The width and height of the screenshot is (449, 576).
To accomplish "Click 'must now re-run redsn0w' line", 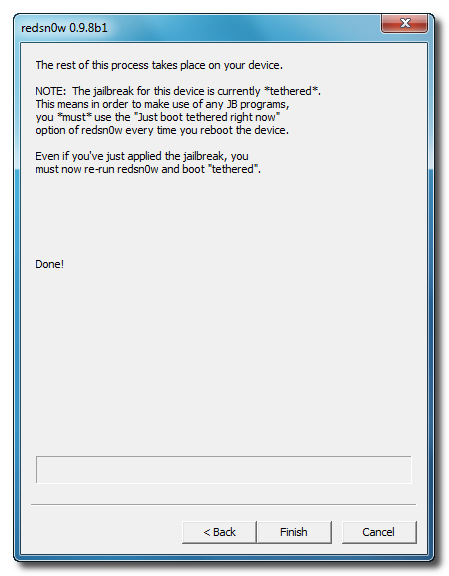I will pyautogui.click(x=148, y=169).
